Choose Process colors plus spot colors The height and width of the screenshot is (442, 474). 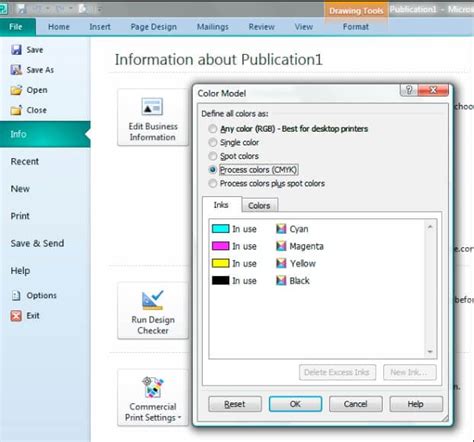pyautogui.click(x=213, y=183)
